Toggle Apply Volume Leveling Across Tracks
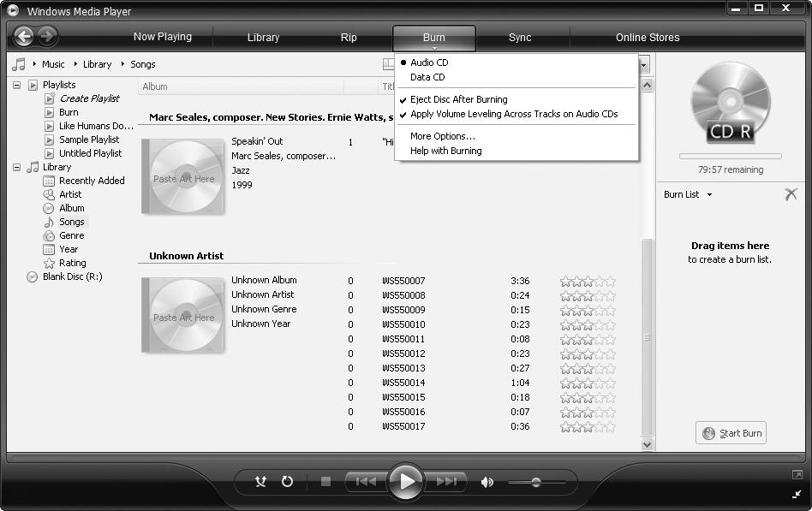The height and width of the screenshot is (511, 812). [514, 114]
